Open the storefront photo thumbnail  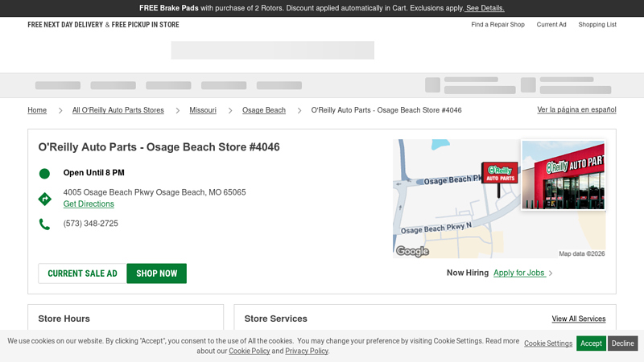[x=563, y=175]
